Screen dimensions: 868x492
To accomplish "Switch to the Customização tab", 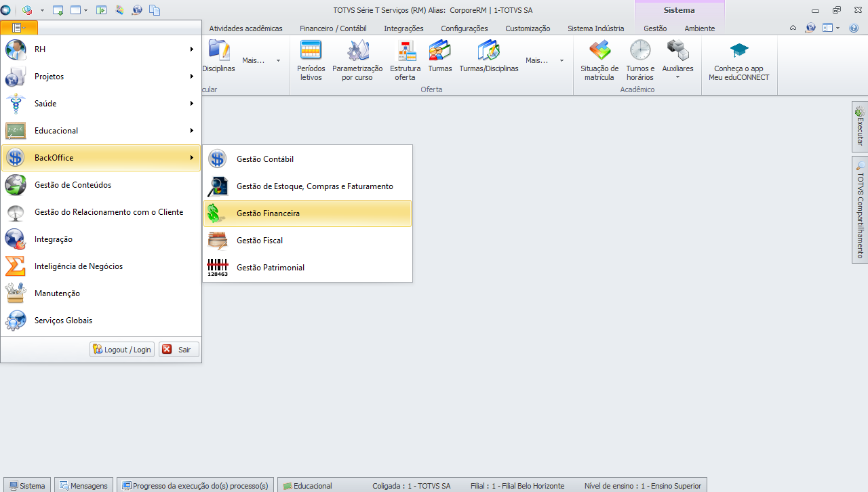I will coord(528,28).
